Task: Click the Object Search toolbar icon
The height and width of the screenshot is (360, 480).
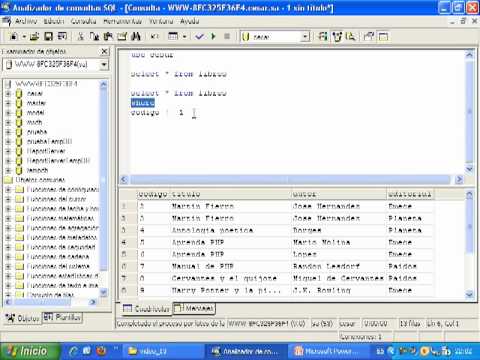Action: point(351,36)
